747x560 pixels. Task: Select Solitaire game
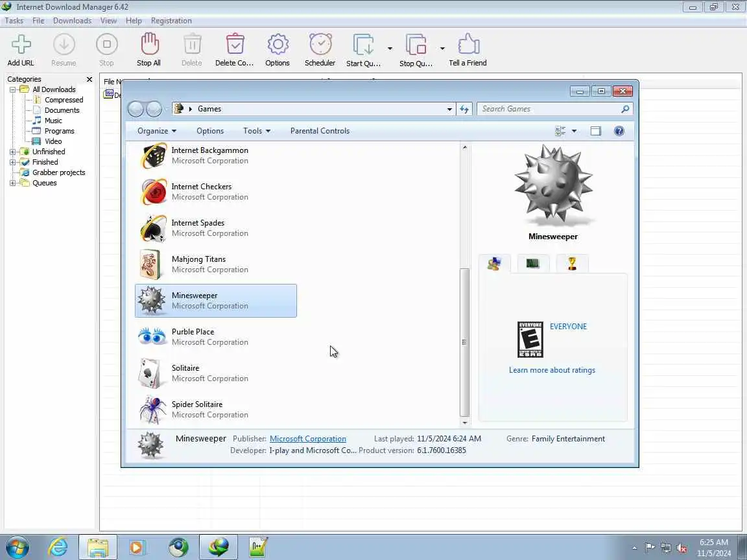tap(216, 373)
